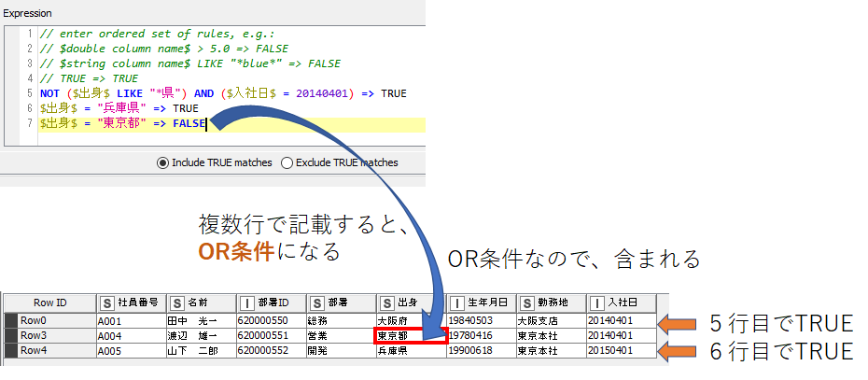Click the string type icon of 名前 column
868x380 pixels.
pos(176,303)
